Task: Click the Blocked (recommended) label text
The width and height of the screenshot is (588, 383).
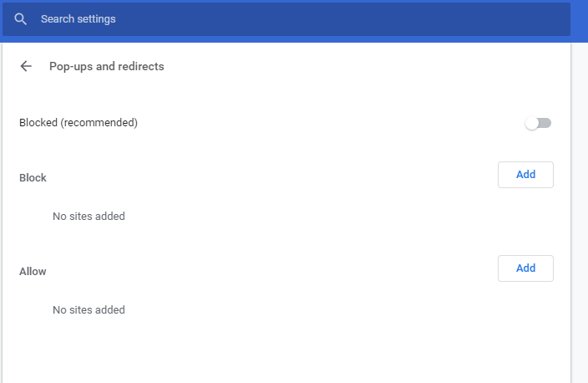Action: pos(79,123)
